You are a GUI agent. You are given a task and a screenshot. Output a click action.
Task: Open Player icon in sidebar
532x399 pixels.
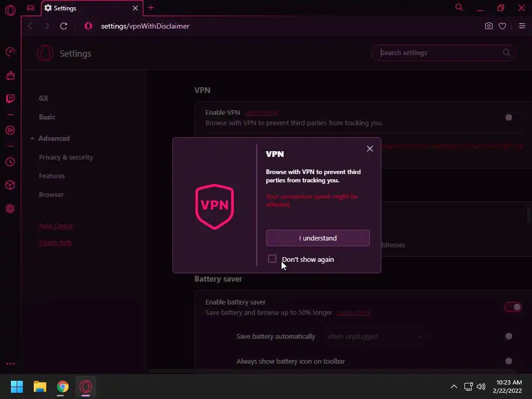click(10, 130)
